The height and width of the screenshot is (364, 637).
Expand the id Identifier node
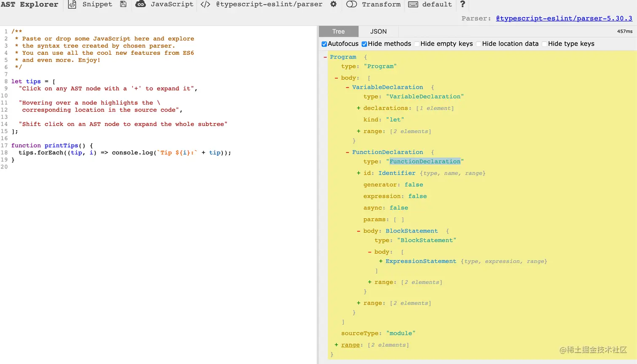(359, 173)
